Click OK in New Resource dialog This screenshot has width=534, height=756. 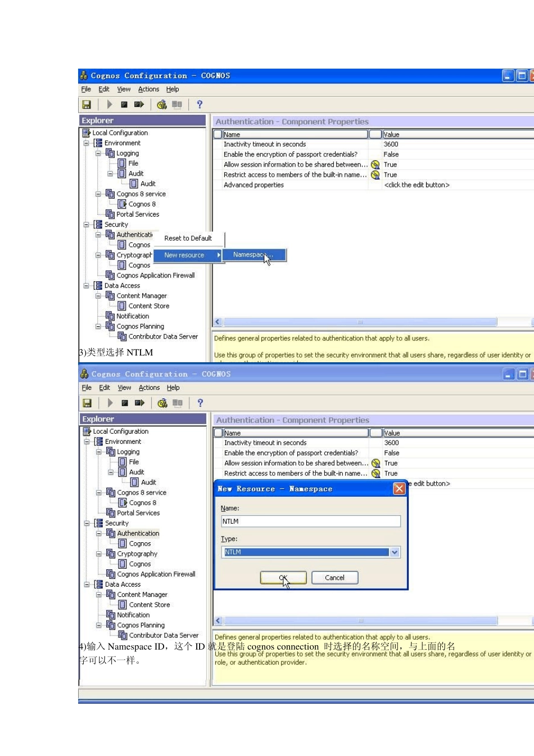283,578
